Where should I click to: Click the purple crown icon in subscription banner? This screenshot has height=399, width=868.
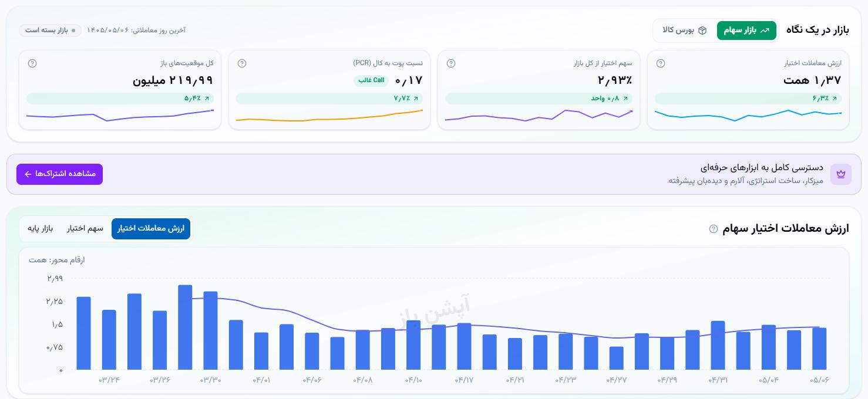(x=841, y=174)
